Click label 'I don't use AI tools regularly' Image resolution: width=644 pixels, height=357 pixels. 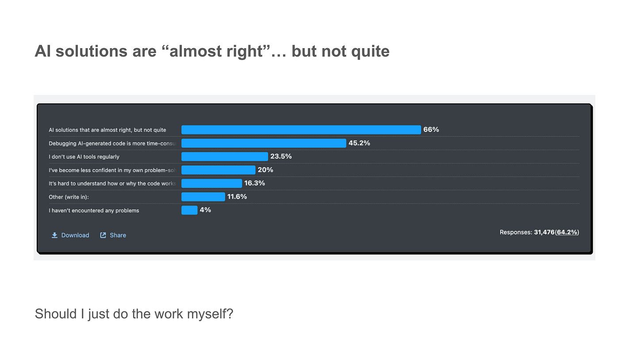pos(84,157)
